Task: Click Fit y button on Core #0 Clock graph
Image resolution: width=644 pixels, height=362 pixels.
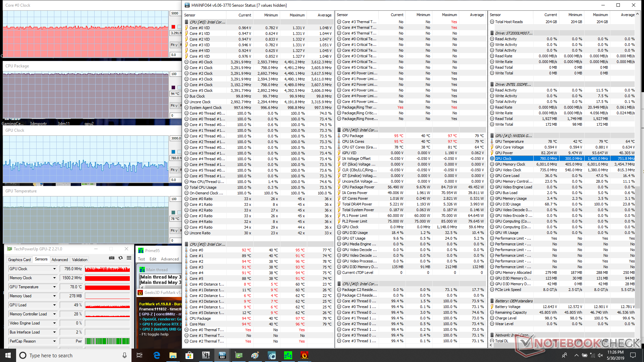Action: [174, 45]
